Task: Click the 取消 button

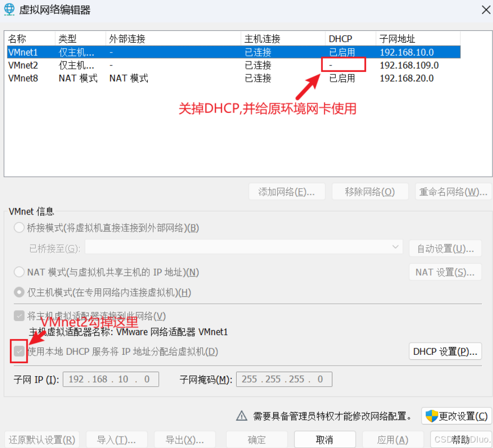Action: 325,440
